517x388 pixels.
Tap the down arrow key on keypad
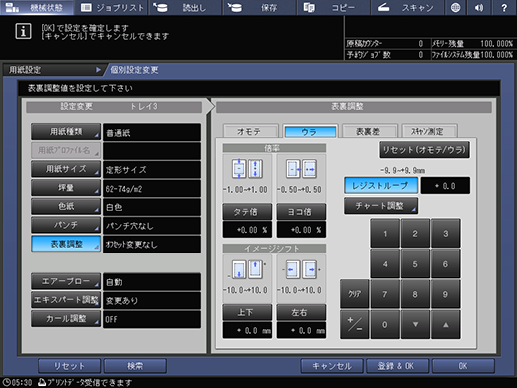[x=415, y=324]
